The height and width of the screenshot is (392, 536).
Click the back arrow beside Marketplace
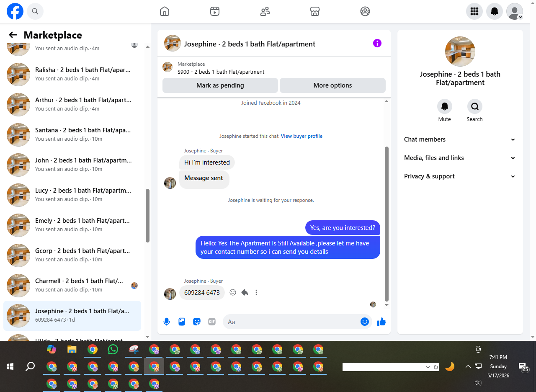coord(13,35)
